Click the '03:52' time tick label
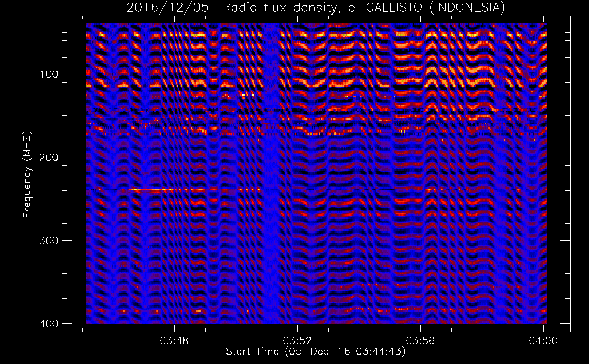589x364 pixels. [297, 341]
